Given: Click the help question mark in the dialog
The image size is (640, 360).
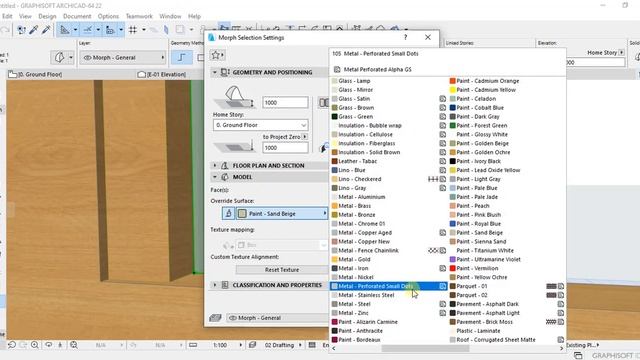Looking at the screenshot, I should pyautogui.click(x=405, y=37).
